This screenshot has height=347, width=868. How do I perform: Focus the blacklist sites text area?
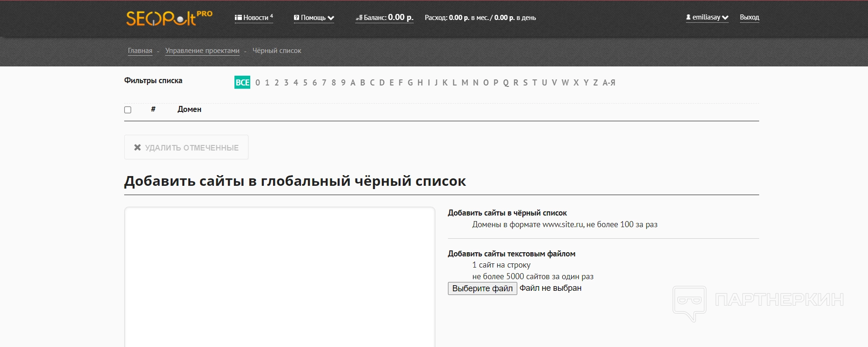tap(280, 277)
